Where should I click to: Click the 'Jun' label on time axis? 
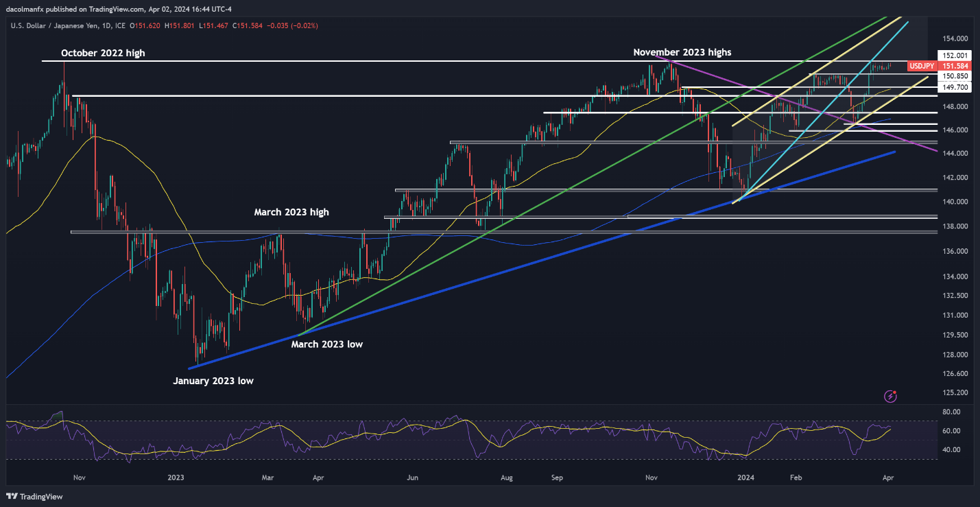412,477
